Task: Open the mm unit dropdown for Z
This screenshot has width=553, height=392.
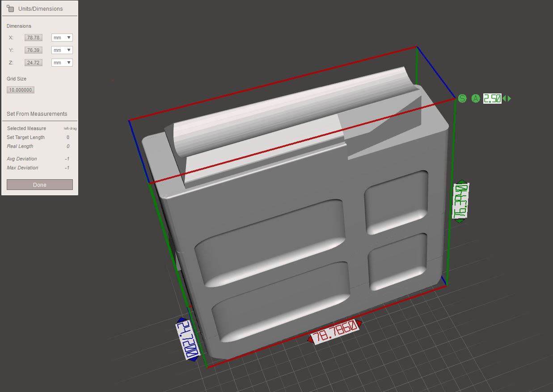Action: [62, 62]
